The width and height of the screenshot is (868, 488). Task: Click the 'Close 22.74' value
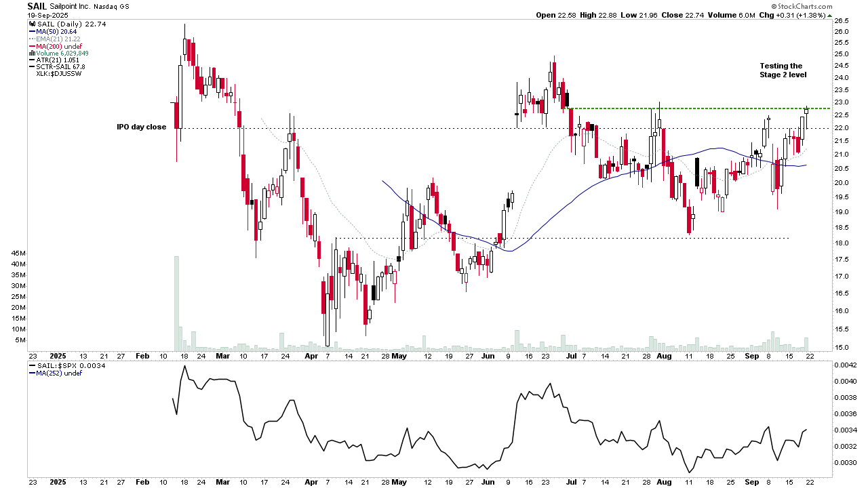pyautogui.click(x=684, y=15)
